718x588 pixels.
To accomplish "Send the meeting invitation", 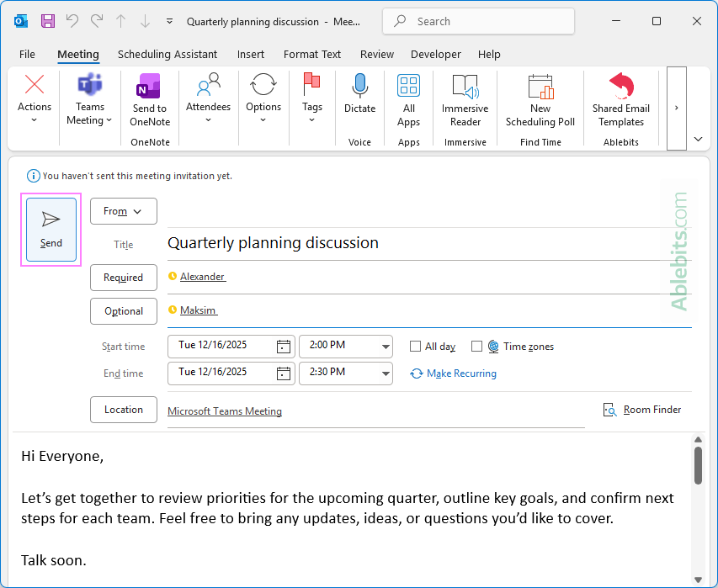I will [51, 229].
